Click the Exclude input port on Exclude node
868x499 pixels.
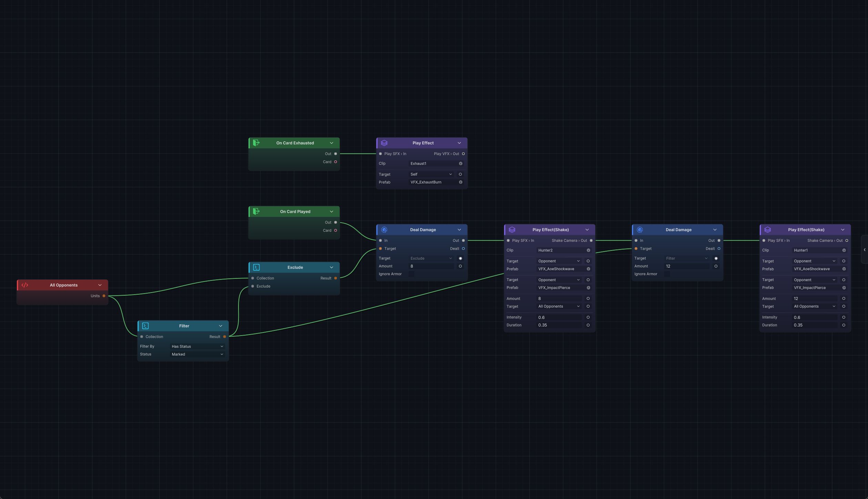[252, 286]
